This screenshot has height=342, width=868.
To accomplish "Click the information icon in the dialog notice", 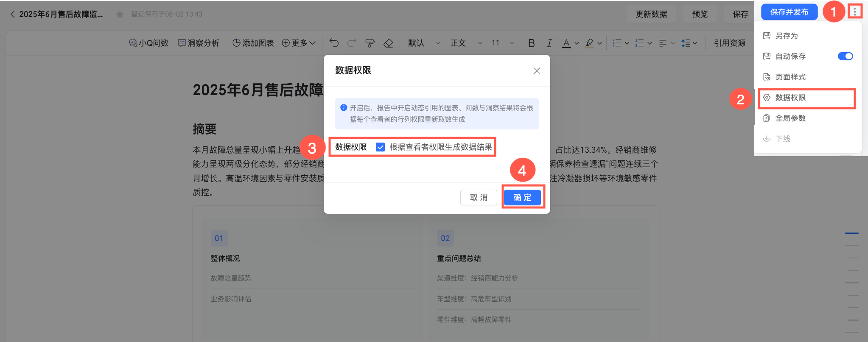I will tap(344, 108).
